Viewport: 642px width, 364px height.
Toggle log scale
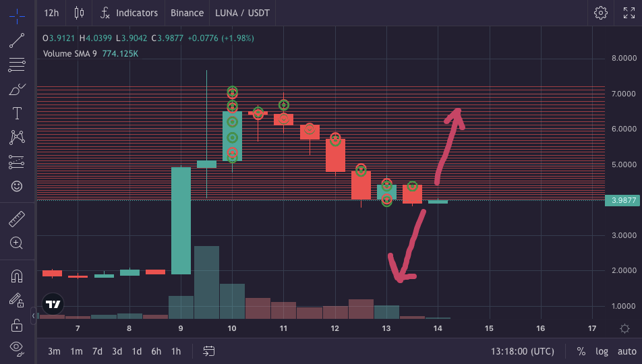[602, 351]
